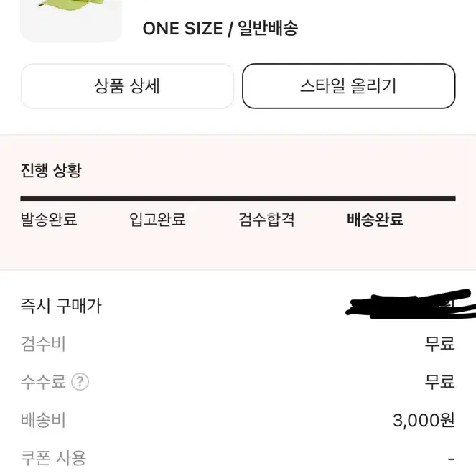This screenshot has width=476, height=476.
Task: Click the 배송비 label
Action: tap(43, 420)
